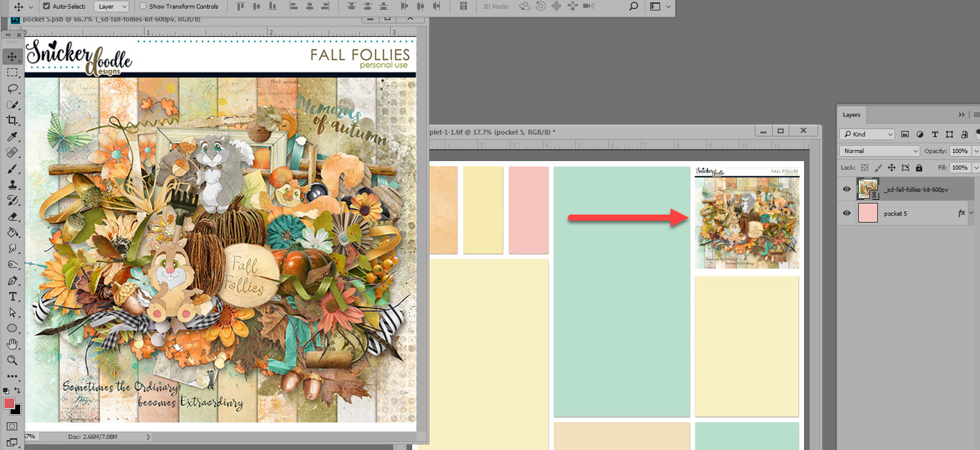
Task: Select the Lasso tool
Action: point(12,89)
